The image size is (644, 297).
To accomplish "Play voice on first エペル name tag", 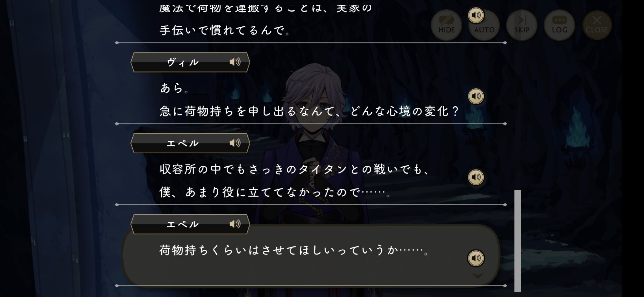I will (235, 143).
